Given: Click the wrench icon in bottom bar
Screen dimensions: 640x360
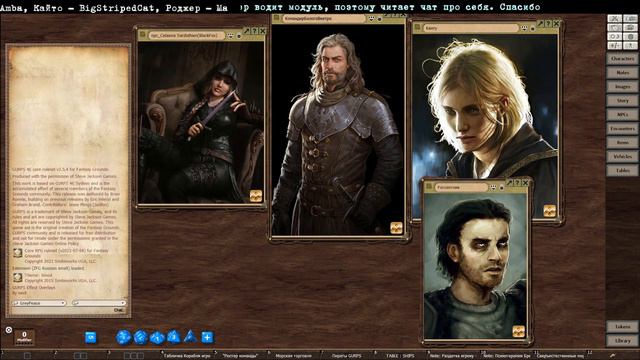Looking at the screenshot, I should pos(613,356).
